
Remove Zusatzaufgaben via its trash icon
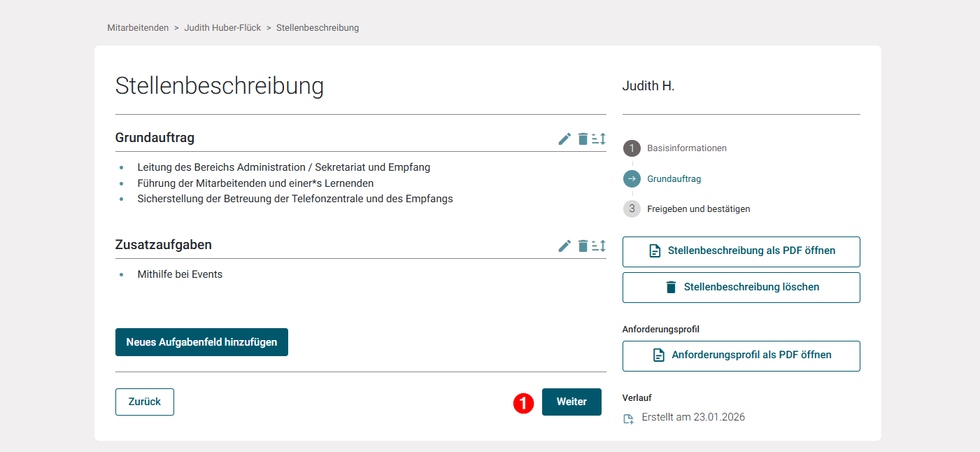pyautogui.click(x=583, y=246)
